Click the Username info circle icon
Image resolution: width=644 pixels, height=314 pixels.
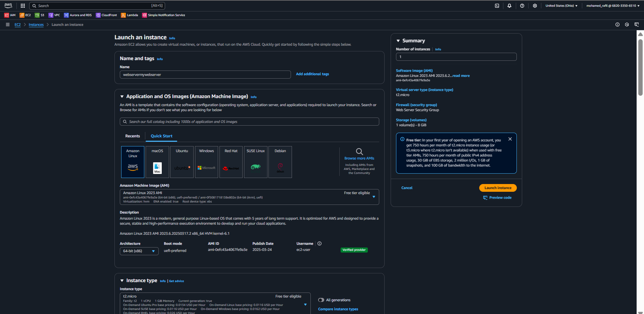[x=319, y=243]
